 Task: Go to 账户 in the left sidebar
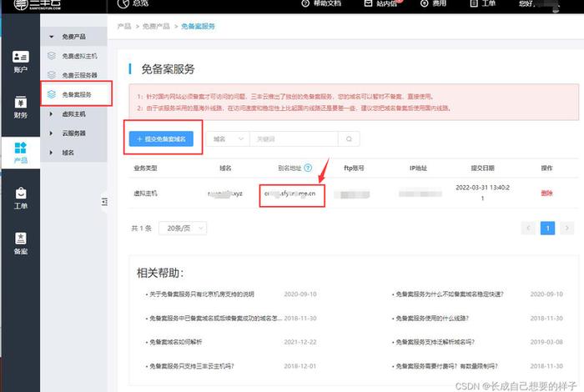[x=21, y=62]
